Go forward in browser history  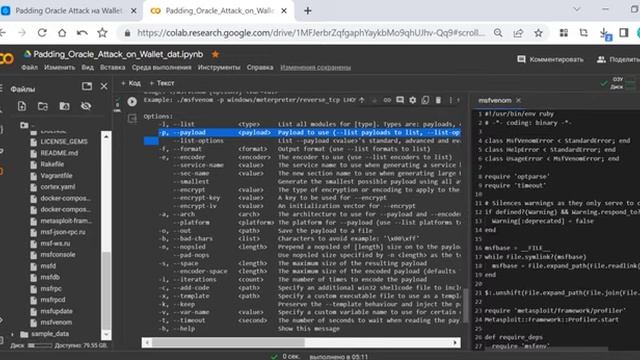[x=22, y=33]
